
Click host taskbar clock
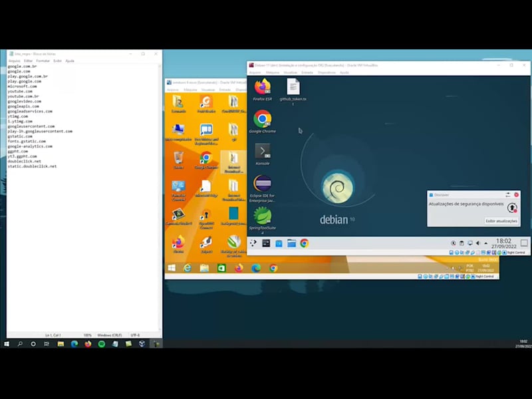tap(523, 344)
